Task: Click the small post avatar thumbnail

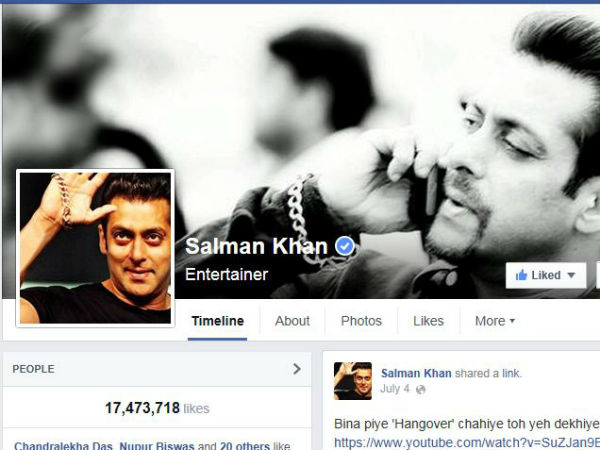Action: [353, 381]
